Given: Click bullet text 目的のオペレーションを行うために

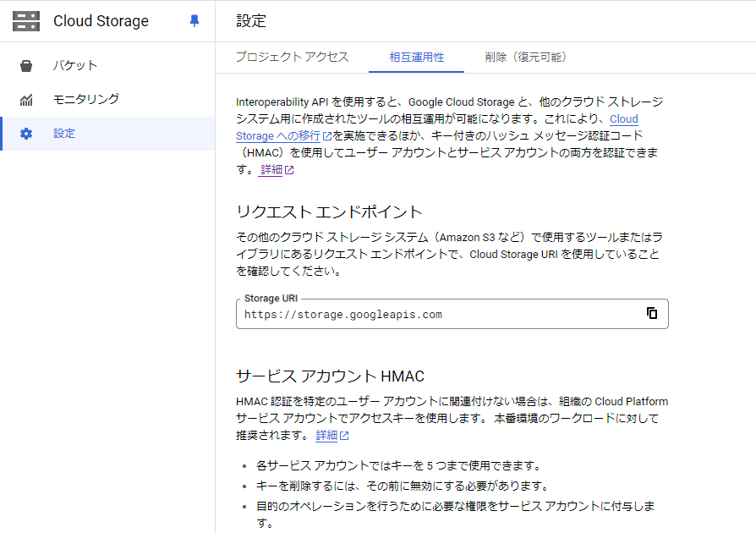Looking at the screenshot, I should (x=455, y=514).
